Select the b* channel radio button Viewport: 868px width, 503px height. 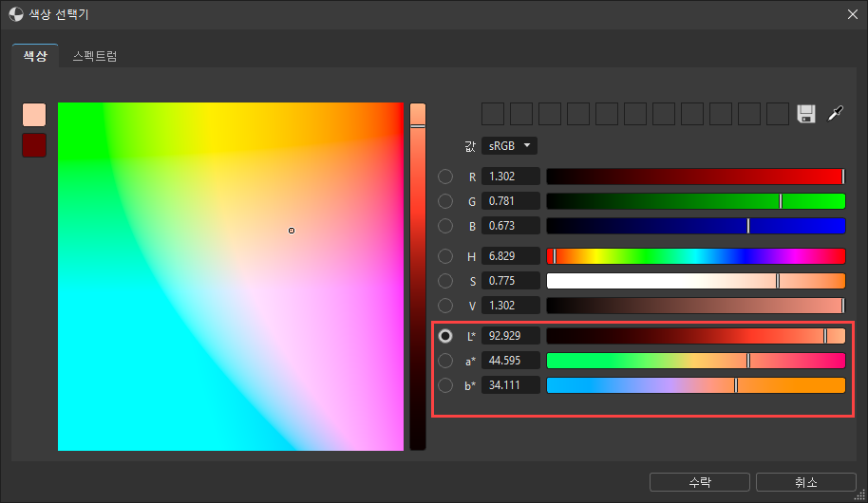[x=445, y=385]
